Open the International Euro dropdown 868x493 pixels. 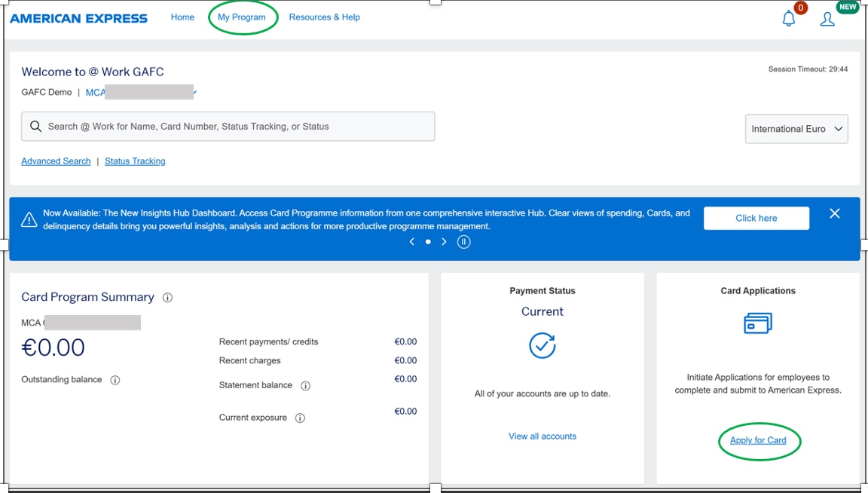796,129
